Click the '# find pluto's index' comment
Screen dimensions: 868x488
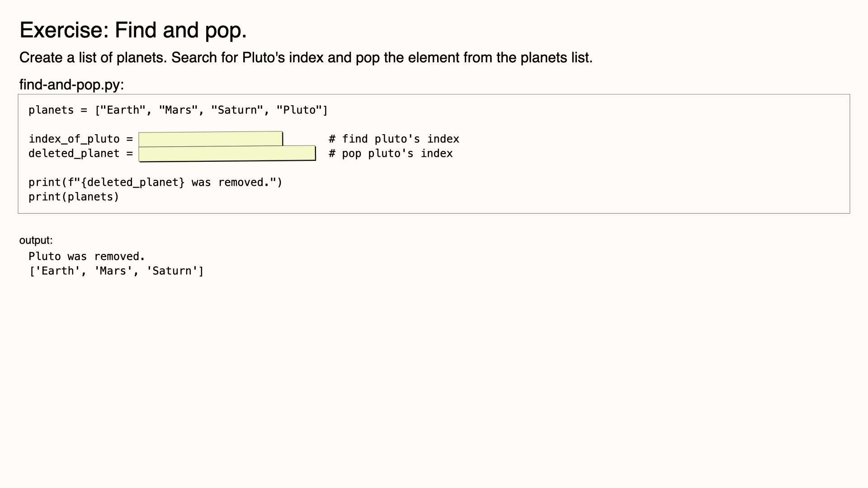(x=394, y=139)
